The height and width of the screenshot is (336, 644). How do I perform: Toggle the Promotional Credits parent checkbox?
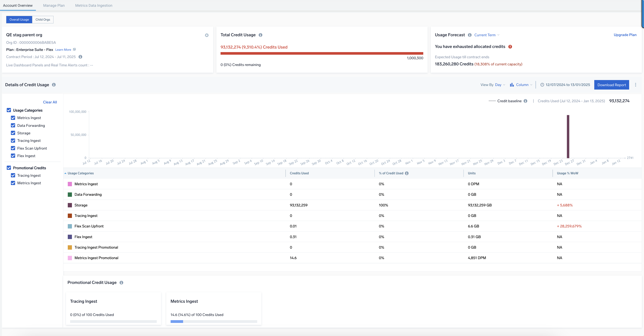(9, 168)
